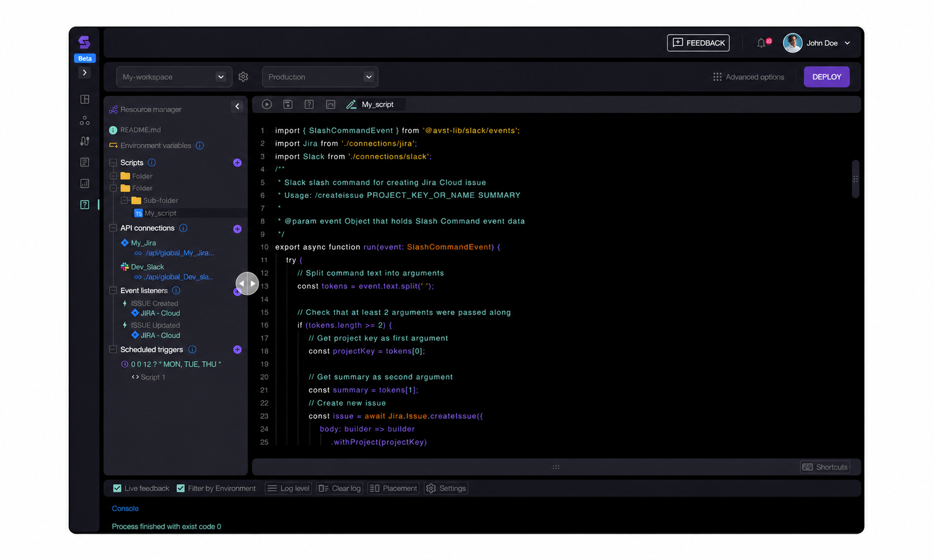Add a new script with plus icon
934x560 pixels.
pyautogui.click(x=237, y=163)
